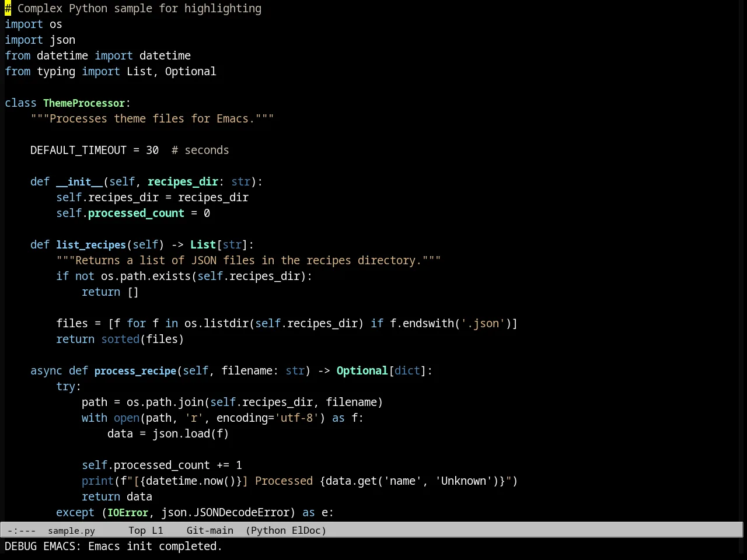Click processed_count in the assignment to 0

[x=136, y=213]
